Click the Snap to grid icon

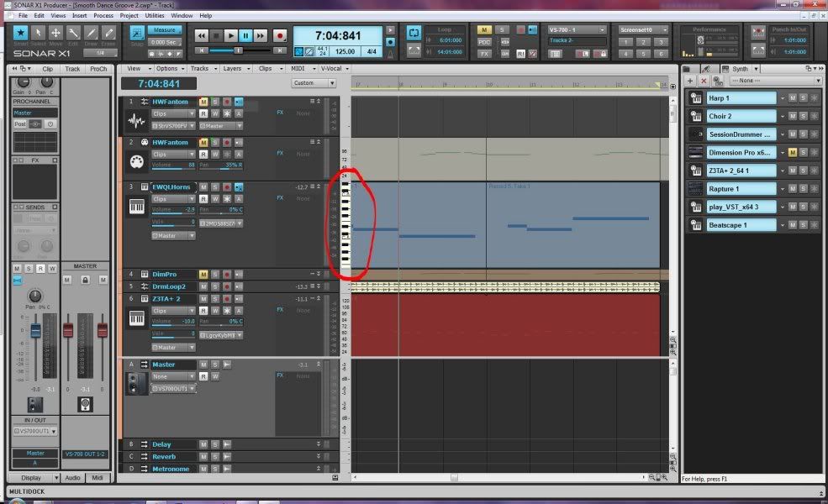pyautogui.click(x=136, y=34)
